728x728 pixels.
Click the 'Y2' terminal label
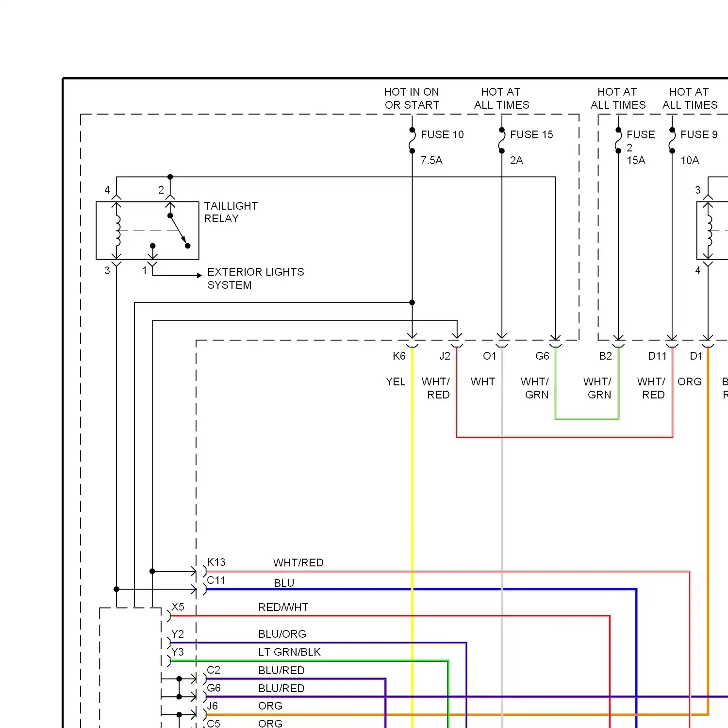click(178, 634)
